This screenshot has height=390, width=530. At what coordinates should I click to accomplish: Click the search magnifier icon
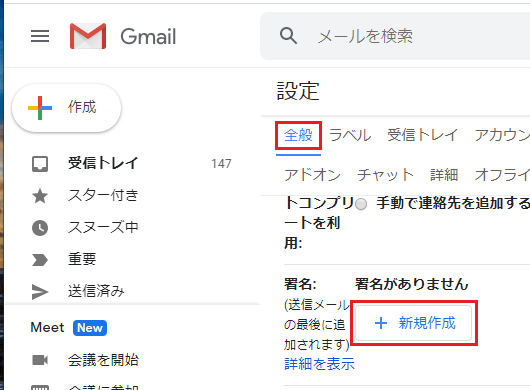click(288, 35)
